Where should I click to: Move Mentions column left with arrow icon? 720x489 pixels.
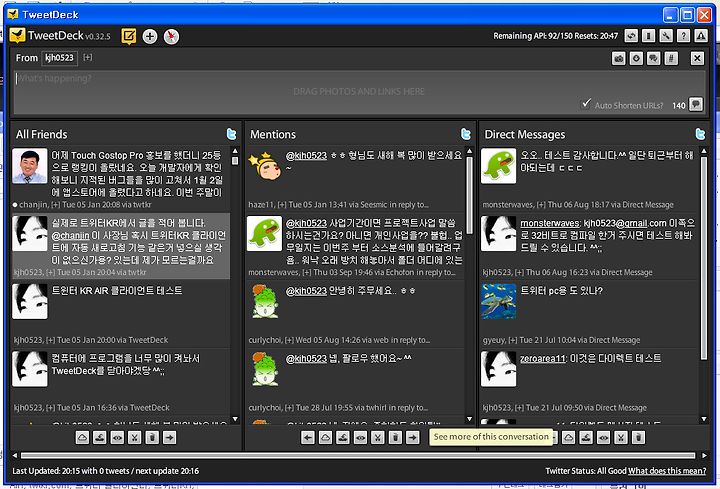308,438
